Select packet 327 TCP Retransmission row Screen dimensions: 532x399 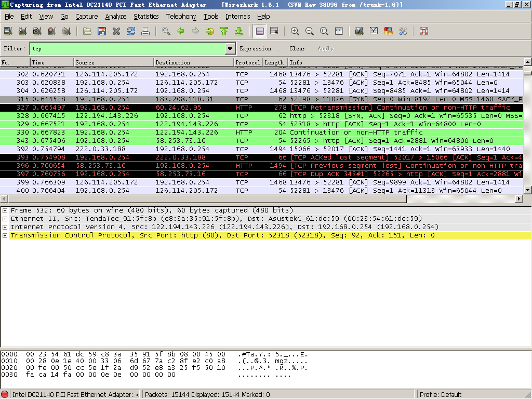pos(262,108)
